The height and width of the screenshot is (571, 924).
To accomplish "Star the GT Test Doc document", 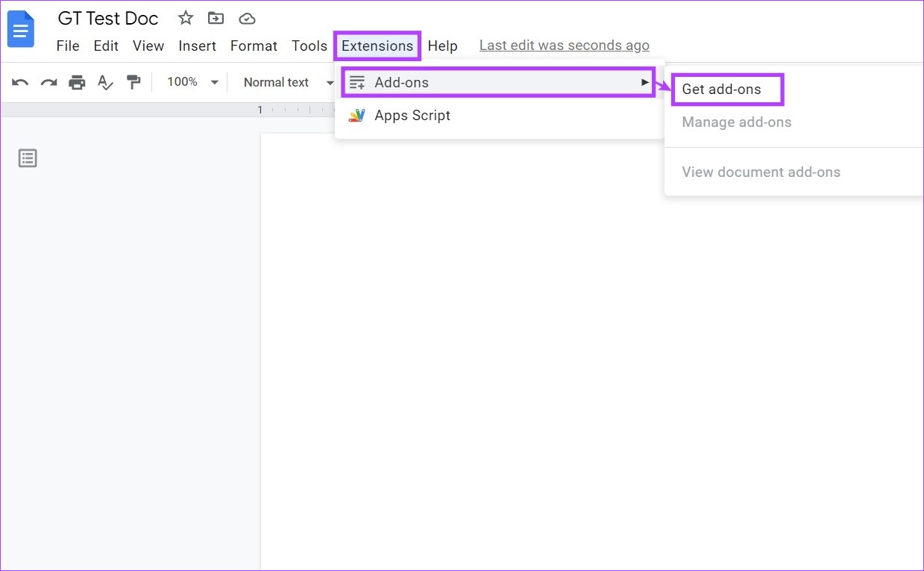I will 186,18.
